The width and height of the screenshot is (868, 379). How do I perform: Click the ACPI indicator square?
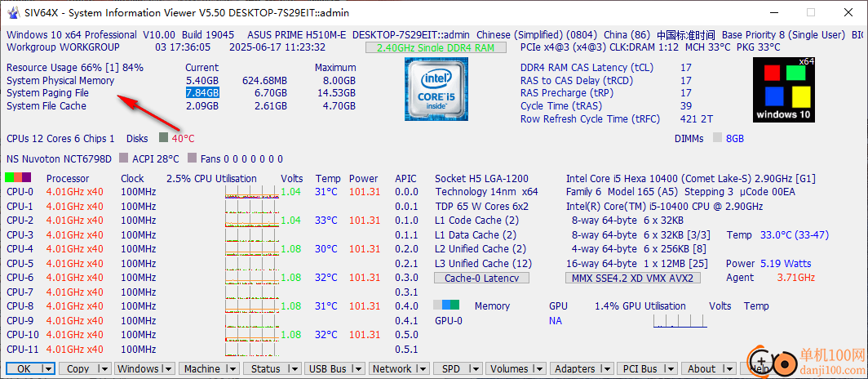(123, 158)
